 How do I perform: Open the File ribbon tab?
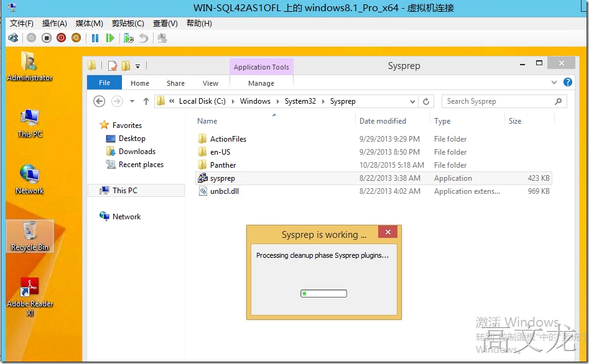(x=104, y=83)
